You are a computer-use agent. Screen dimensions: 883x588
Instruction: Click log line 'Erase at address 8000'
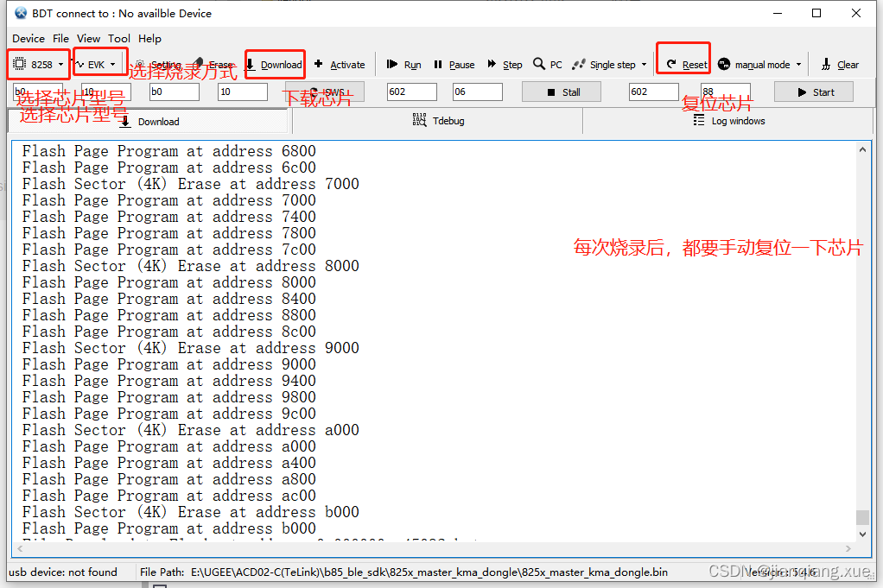click(x=190, y=266)
